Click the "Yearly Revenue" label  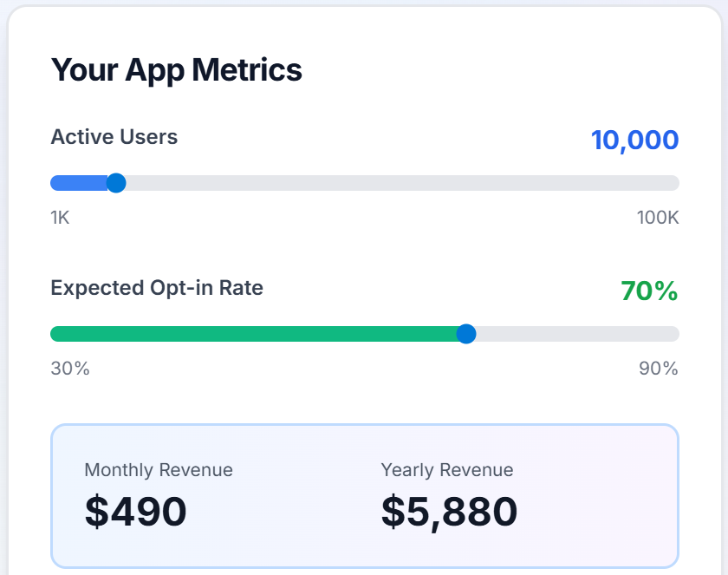[447, 470]
